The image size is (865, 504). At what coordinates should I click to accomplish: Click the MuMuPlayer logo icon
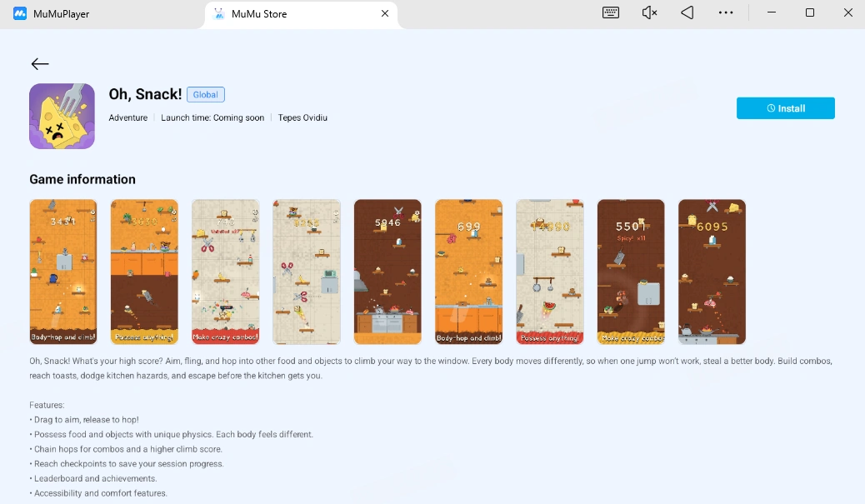20,14
